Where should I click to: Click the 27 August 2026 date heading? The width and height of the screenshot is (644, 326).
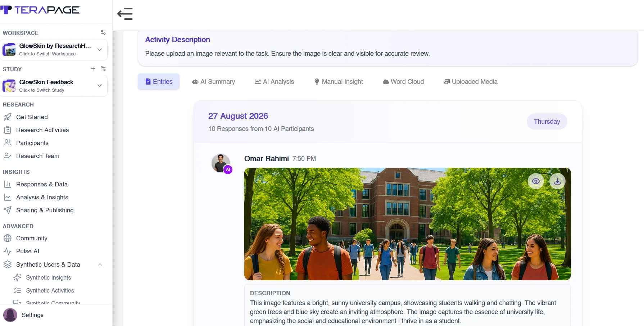point(238,116)
